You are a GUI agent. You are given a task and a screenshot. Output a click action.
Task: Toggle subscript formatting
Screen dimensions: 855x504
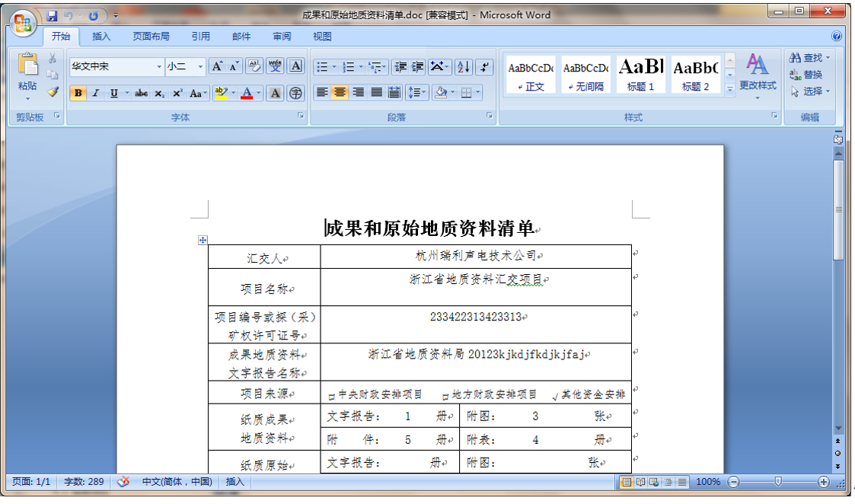(158, 94)
